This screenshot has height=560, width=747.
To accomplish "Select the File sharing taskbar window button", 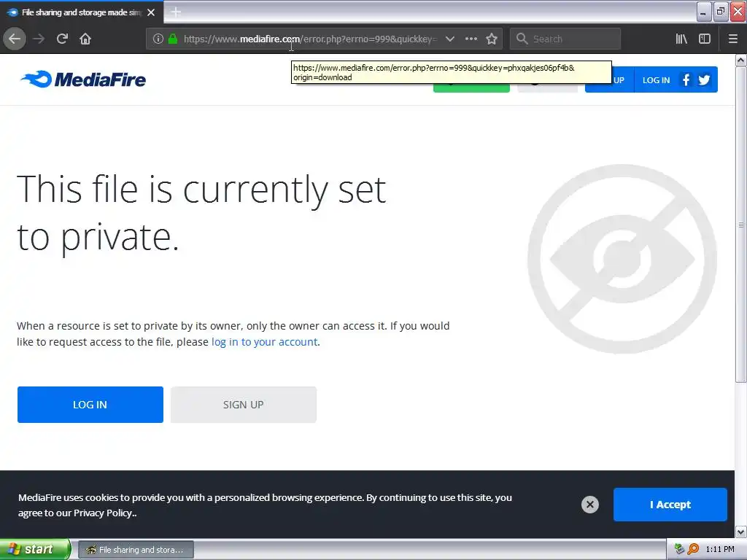I will [136, 550].
